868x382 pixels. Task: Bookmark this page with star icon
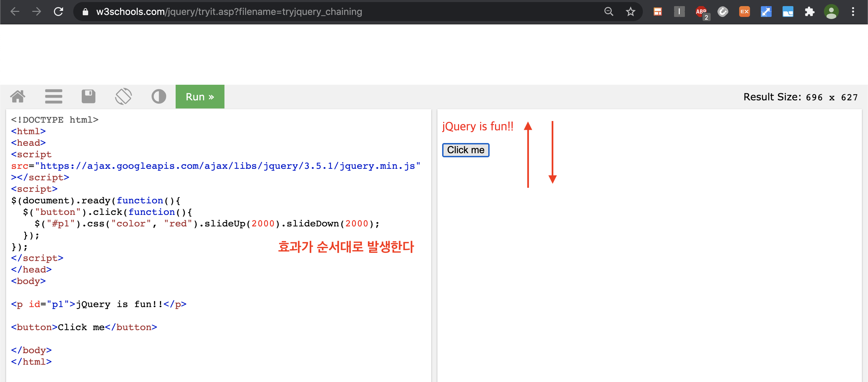[630, 12]
